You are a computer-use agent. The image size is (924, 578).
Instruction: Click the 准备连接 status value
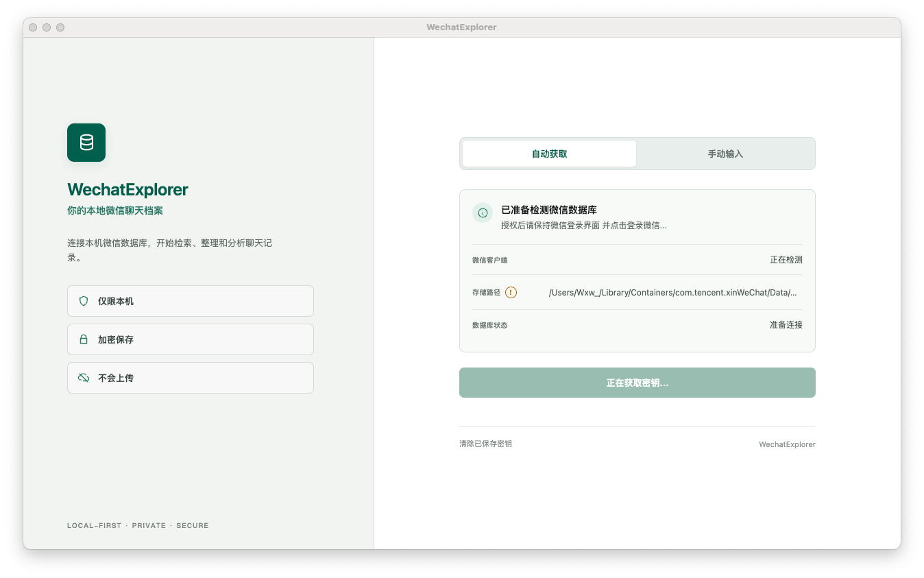pos(786,325)
